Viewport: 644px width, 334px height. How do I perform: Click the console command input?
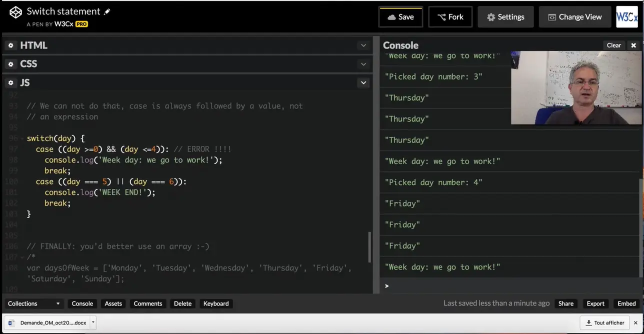click(x=510, y=285)
